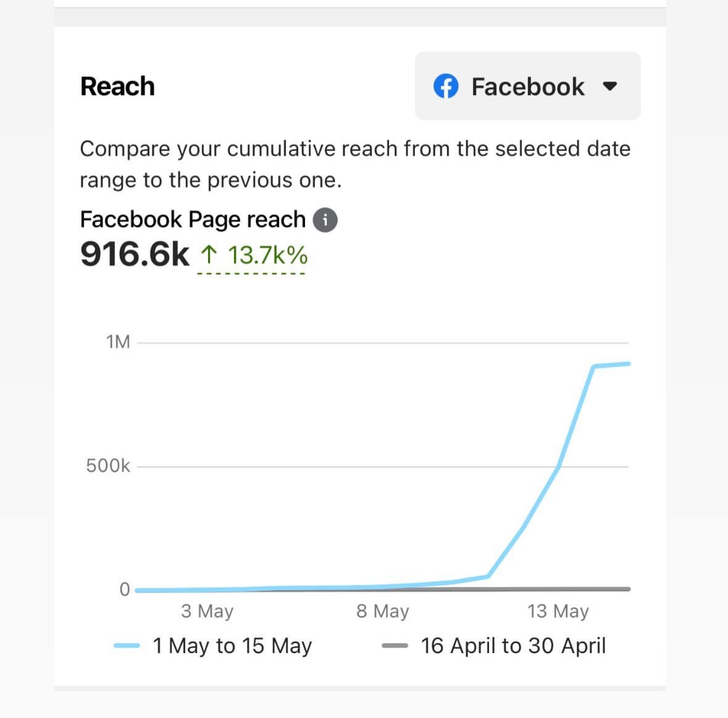The height and width of the screenshot is (718, 728).
Task: Click the gray legend line swatch
Action: click(395, 646)
